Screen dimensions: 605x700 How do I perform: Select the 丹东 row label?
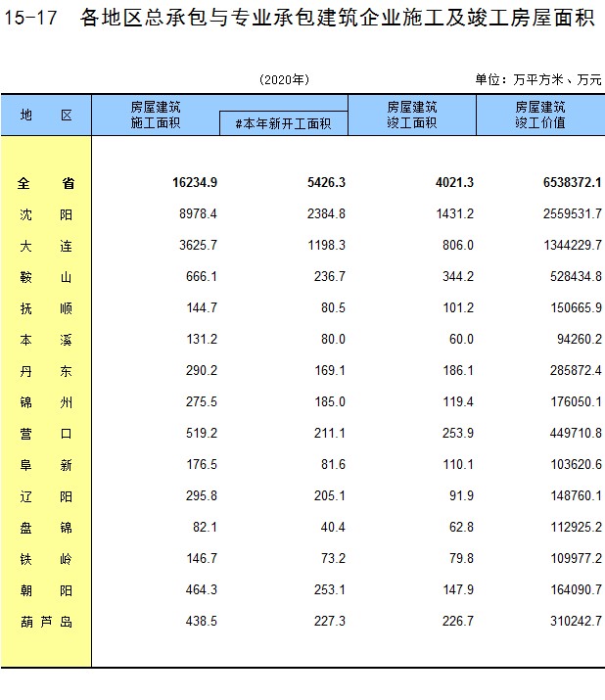(46, 371)
